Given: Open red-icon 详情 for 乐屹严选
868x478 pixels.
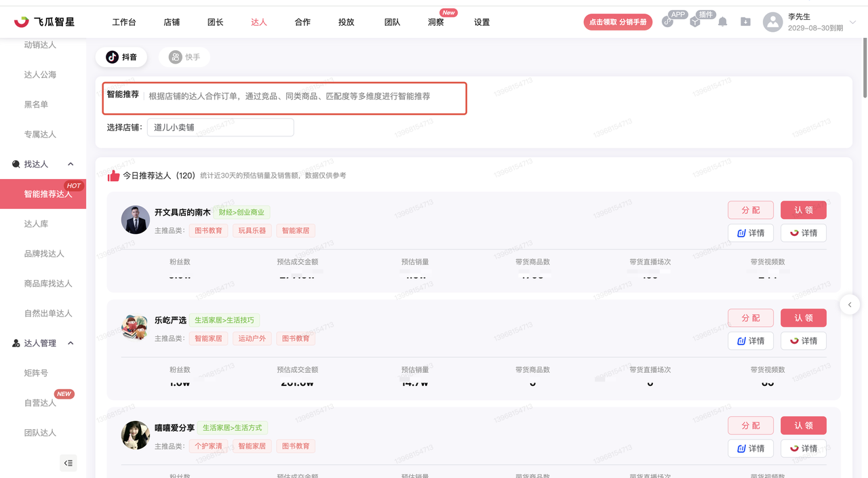Looking at the screenshot, I should [804, 340].
